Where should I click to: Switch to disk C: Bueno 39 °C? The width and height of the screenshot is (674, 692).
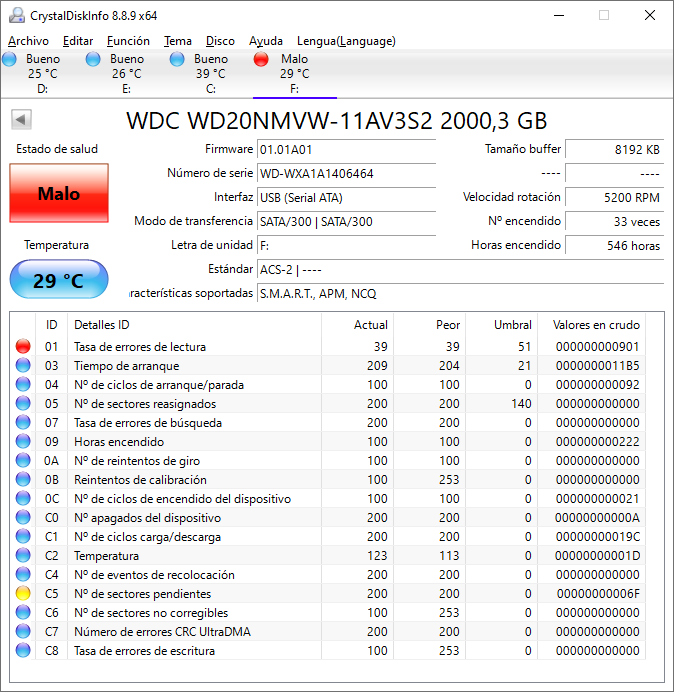click(211, 73)
